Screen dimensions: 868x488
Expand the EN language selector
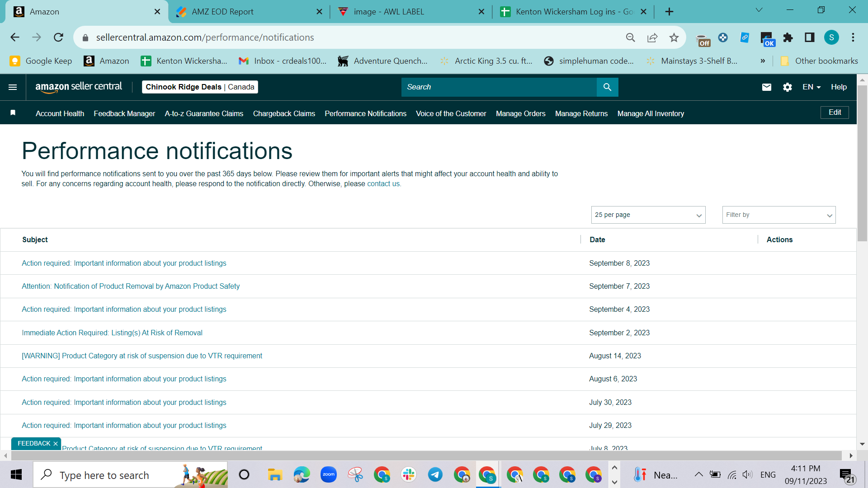tap(811, 87)
